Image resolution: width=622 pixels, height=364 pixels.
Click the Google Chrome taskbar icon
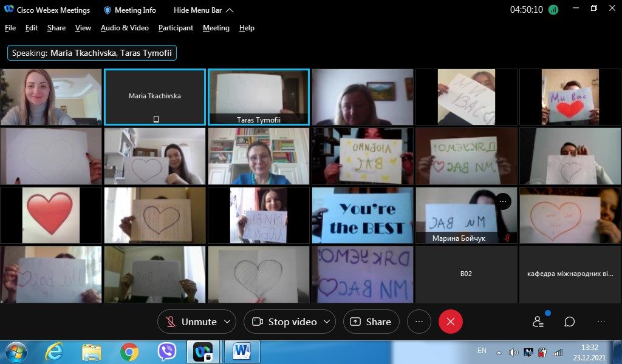(129, 351)
